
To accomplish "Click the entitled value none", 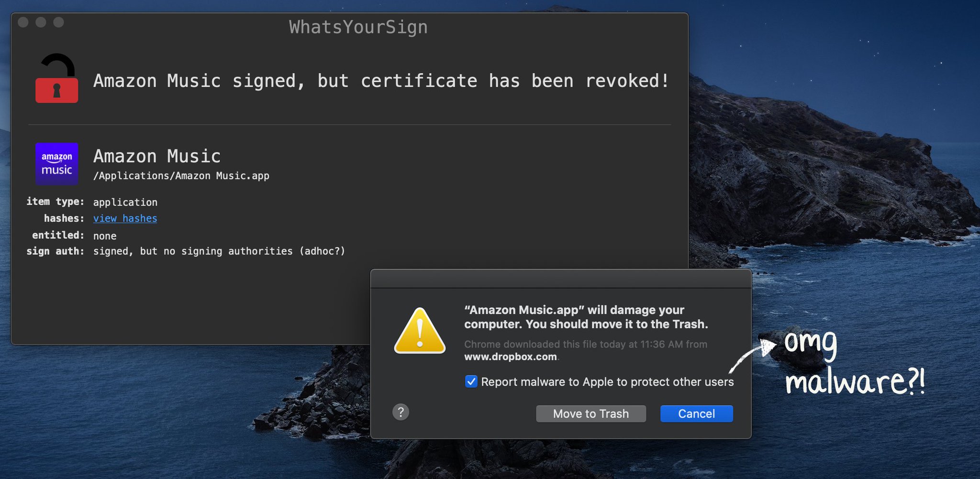I will pos(105,236).
